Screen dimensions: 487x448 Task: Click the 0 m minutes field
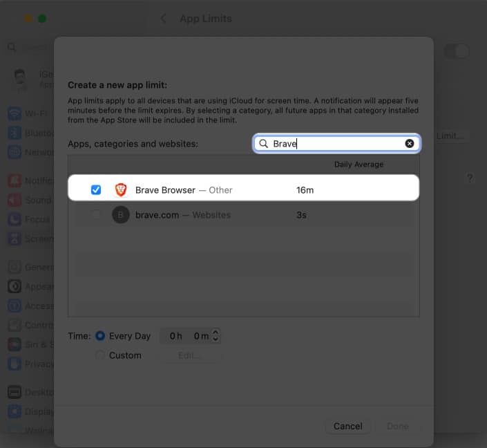tap(201, 336)
